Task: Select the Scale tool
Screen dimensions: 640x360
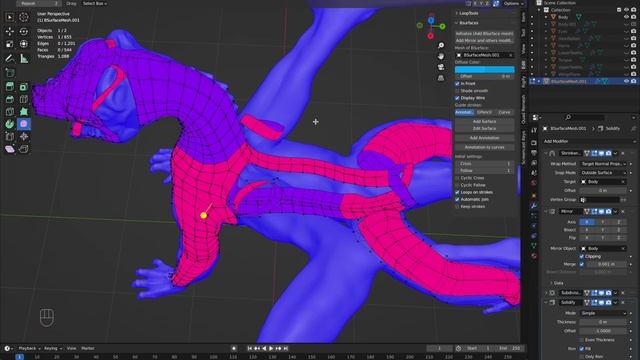Action: (x=9, y=44)
